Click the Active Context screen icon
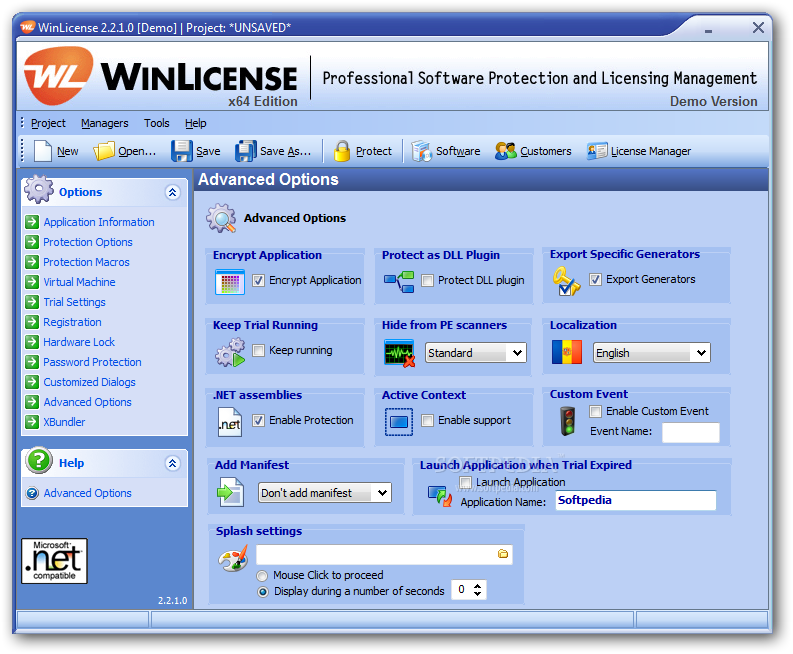This screenshot has width=793, height=654. click(399, 422)
